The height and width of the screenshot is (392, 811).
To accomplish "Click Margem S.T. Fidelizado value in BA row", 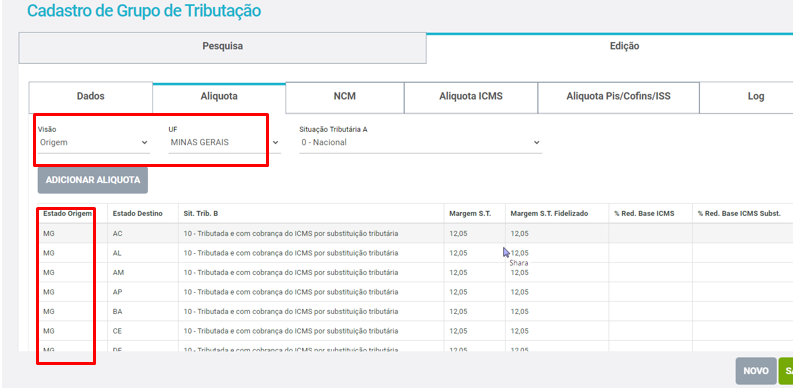I will coord(519,312).
